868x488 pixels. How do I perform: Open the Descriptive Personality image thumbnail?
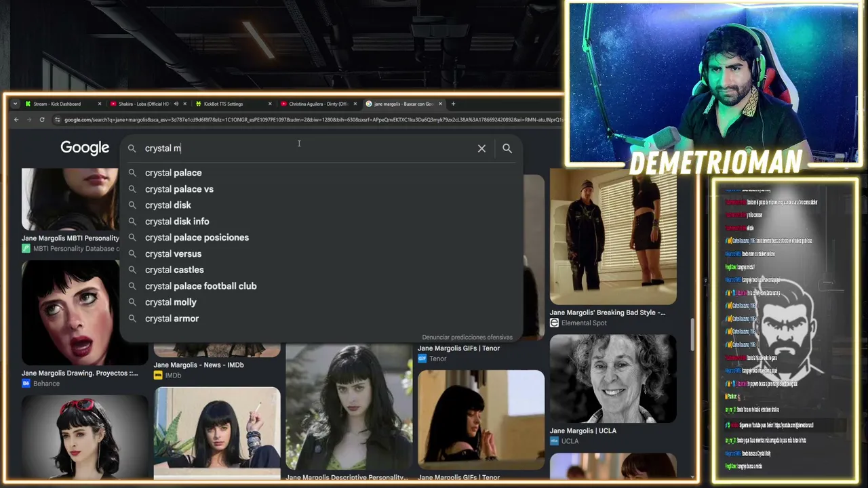[349, 407]
